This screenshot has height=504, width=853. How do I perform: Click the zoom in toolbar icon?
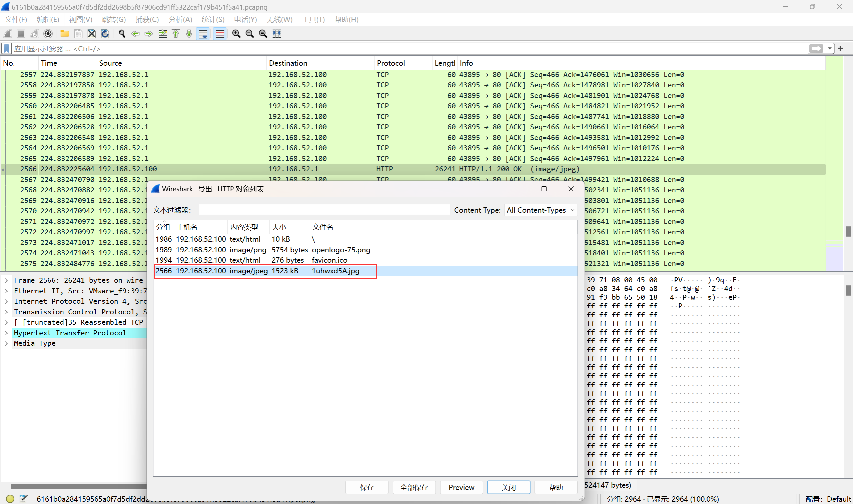click(236, 34)
